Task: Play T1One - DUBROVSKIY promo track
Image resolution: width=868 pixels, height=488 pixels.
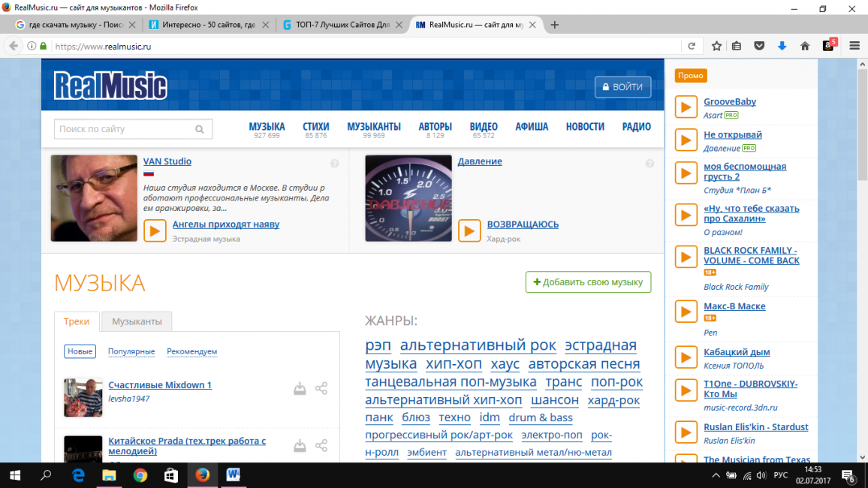Action: (686, 390)
